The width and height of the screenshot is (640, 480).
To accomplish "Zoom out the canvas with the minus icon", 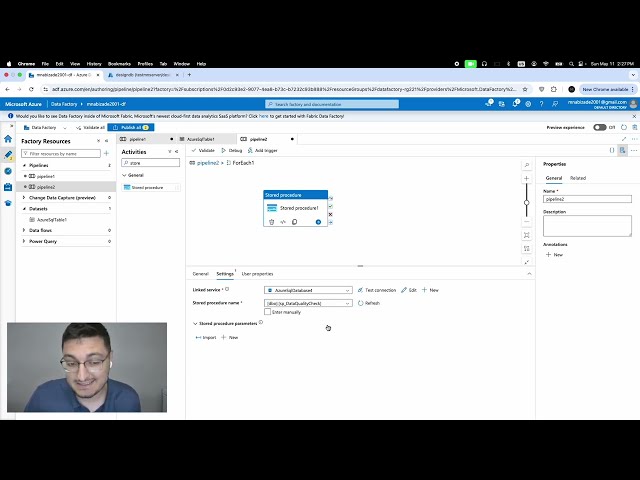I will pyautogui.click(x=527, y=222).
